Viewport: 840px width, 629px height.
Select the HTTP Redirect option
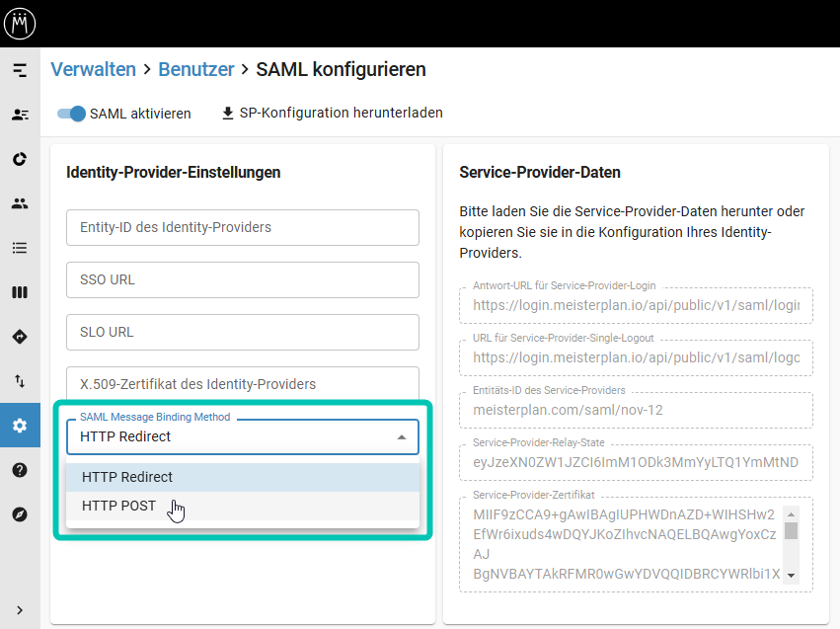click(243, 477)
